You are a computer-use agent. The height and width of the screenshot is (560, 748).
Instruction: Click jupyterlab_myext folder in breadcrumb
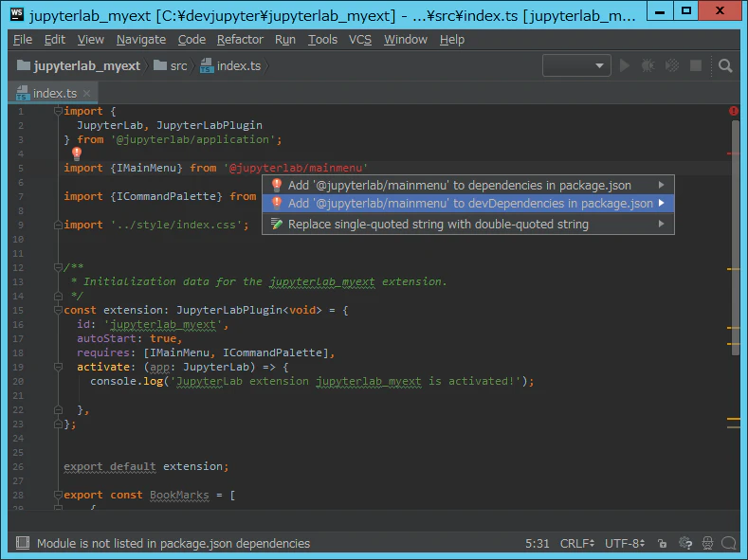click(x=79, y=65)
